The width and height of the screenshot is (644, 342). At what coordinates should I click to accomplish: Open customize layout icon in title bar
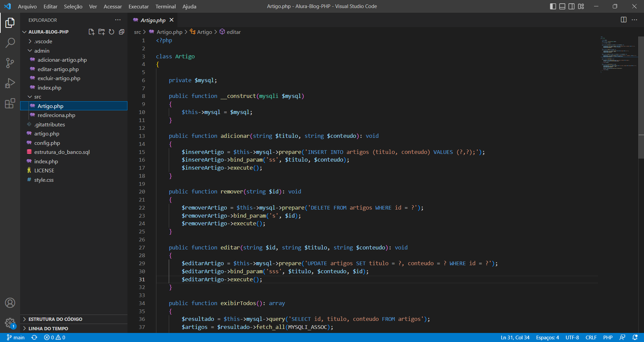(x=581, y=6)
